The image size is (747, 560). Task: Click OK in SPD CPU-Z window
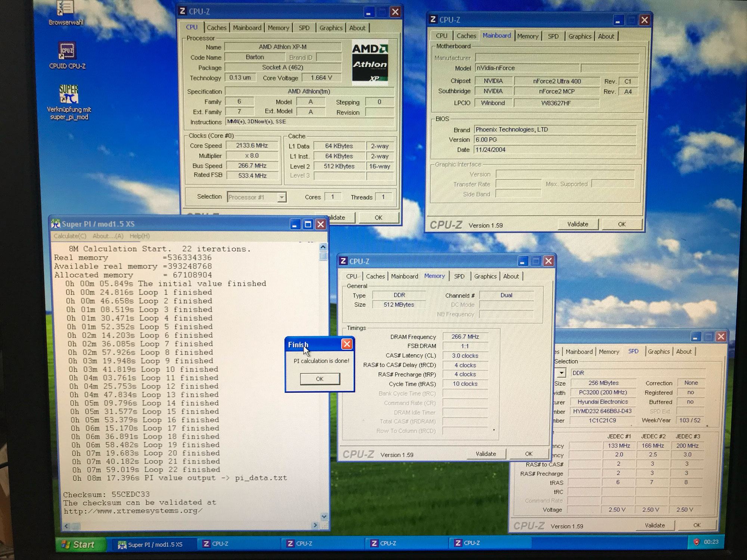(697, 525)
